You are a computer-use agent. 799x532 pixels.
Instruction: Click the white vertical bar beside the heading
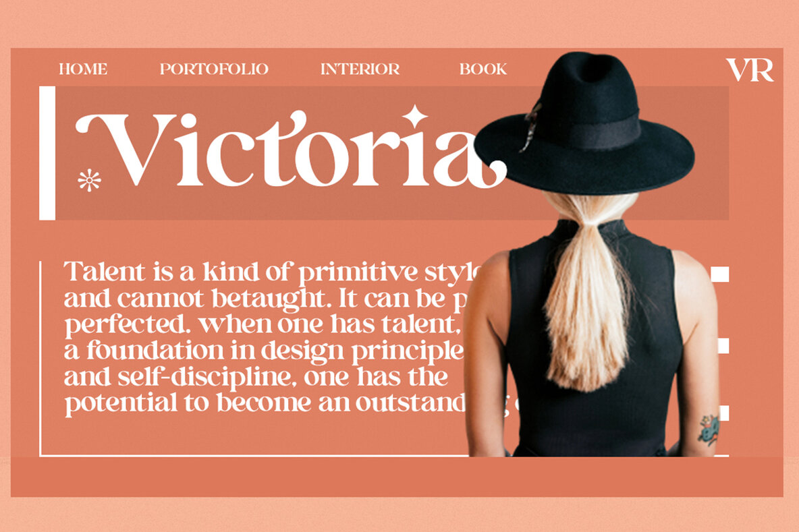(x=47, y=153)
